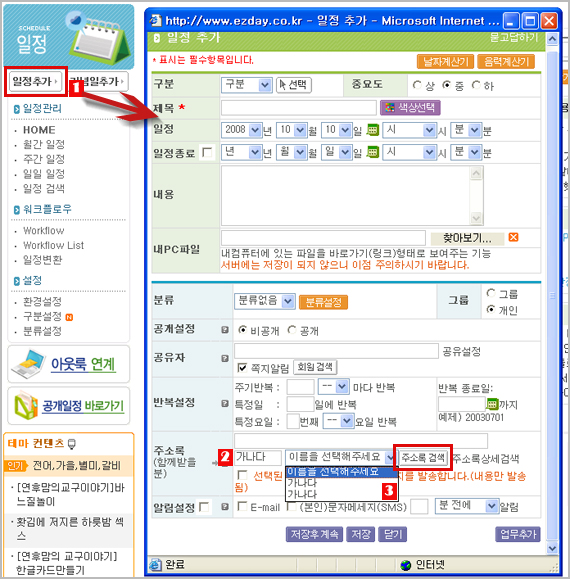
Task: Open the 색상선택 color picker
Action: (x=410, y=108)
